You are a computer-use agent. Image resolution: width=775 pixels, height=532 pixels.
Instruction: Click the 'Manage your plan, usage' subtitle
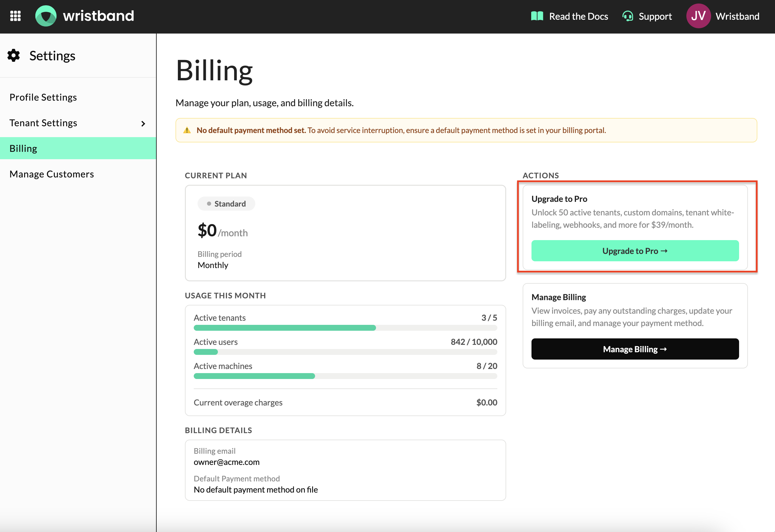pos(264,103)
